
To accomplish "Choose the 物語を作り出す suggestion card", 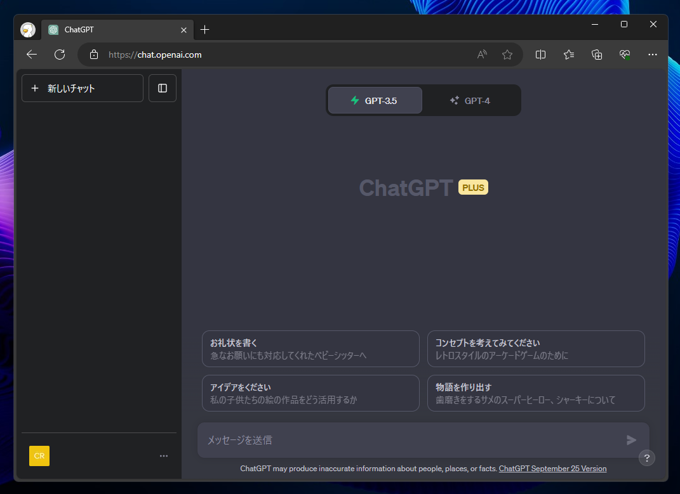I will click(x=536, y=393).
